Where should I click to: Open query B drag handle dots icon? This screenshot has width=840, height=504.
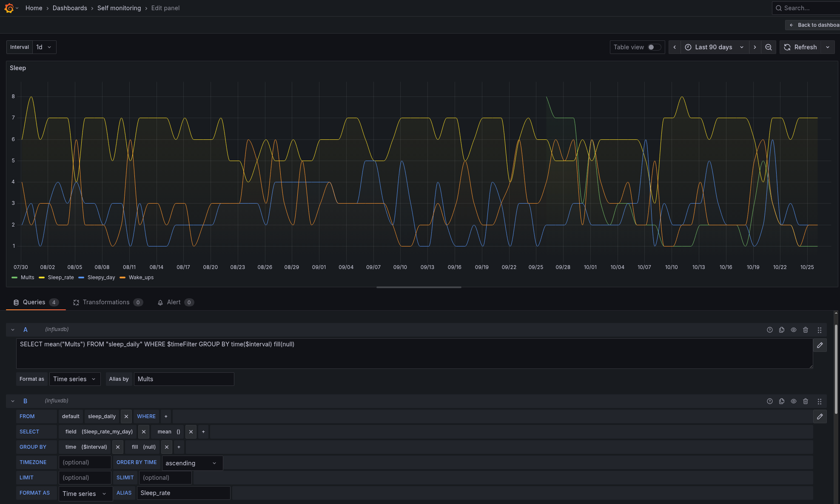pyautogui.click(x=820, y=401)
